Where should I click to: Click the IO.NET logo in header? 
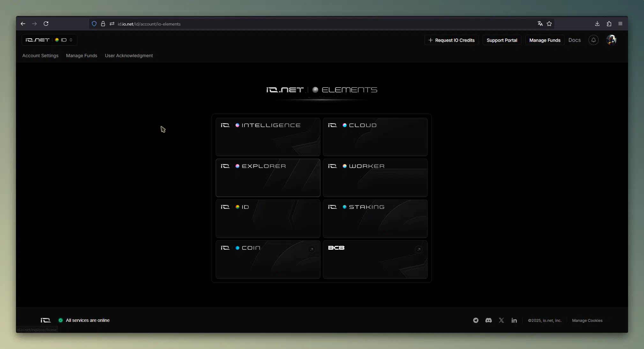click(x=37, y=40)
